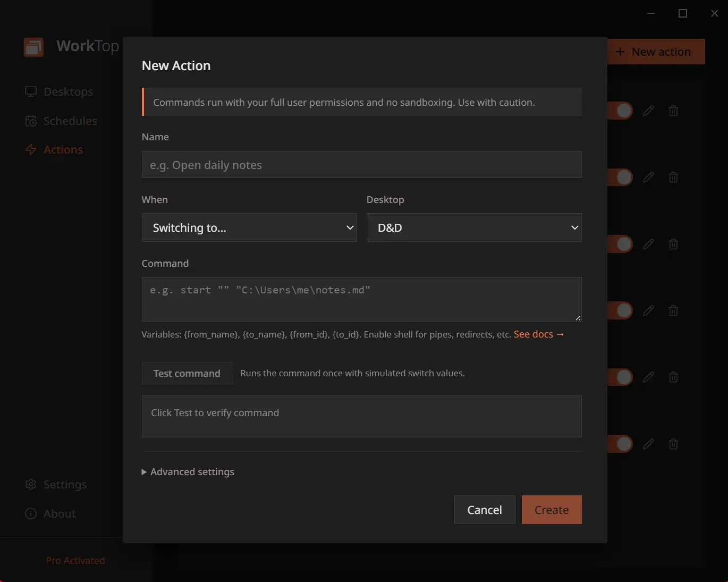Select Actions in the sidebar
The image size is (728, 582).
[x=54, y=150]
